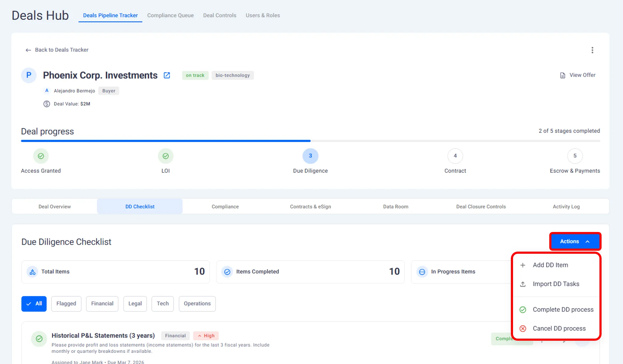Enable the Flagged filter chip
The image size is (623, 364).
pos(66,304)
